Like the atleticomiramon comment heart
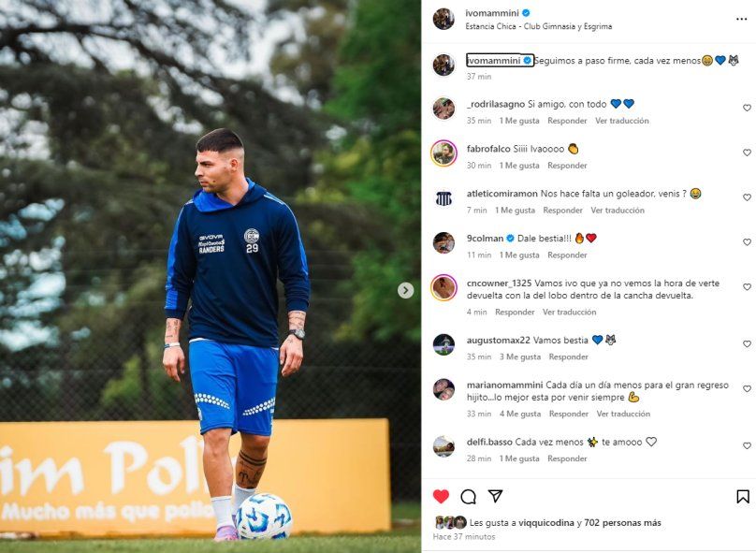Screen dimensions: 756x553 coord(747,197)
